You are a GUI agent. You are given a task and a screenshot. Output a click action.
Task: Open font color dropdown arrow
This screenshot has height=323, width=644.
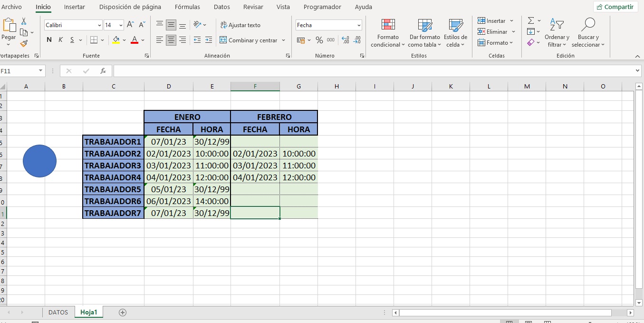click(x=143, y=40)
